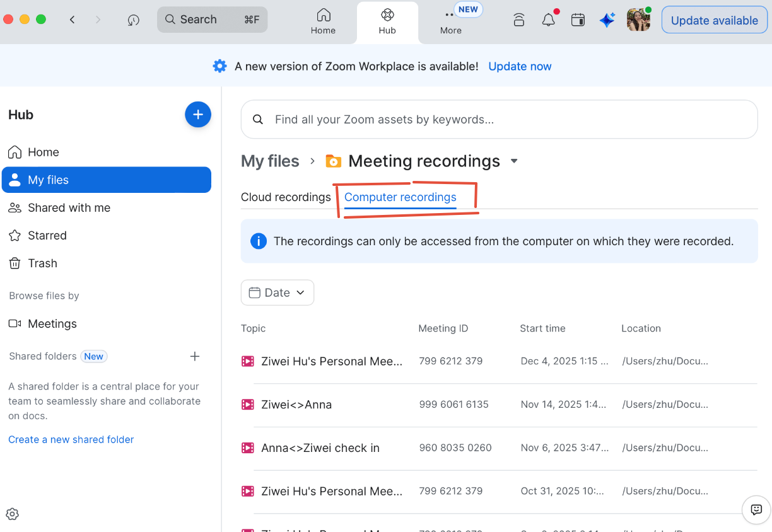Click meeting ID 999 6061 6135
Viewport: 772px width, 532px height.
coord(453,405)
